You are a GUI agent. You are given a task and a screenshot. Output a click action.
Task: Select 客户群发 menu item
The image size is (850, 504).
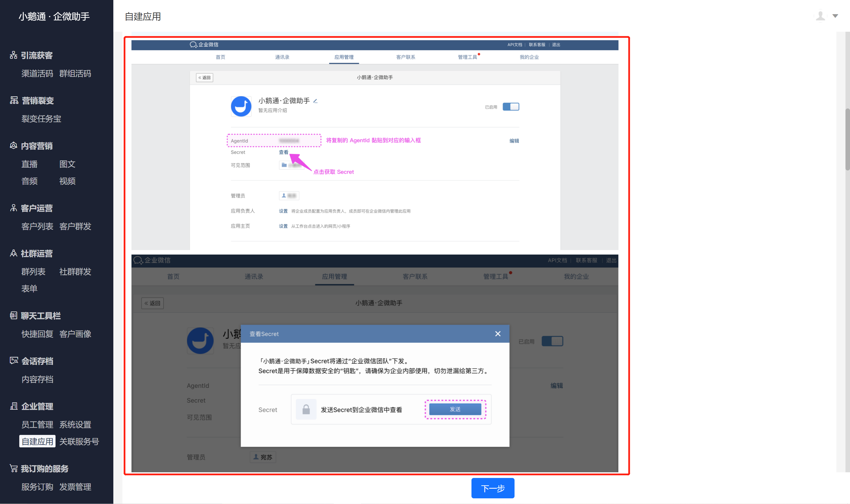[75, 226]
